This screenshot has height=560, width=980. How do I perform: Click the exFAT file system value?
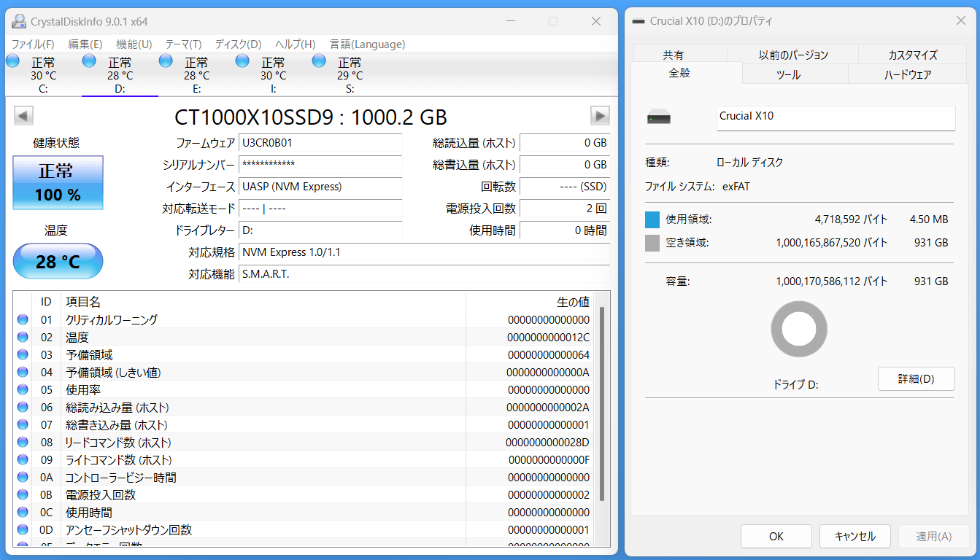[736, 187]
